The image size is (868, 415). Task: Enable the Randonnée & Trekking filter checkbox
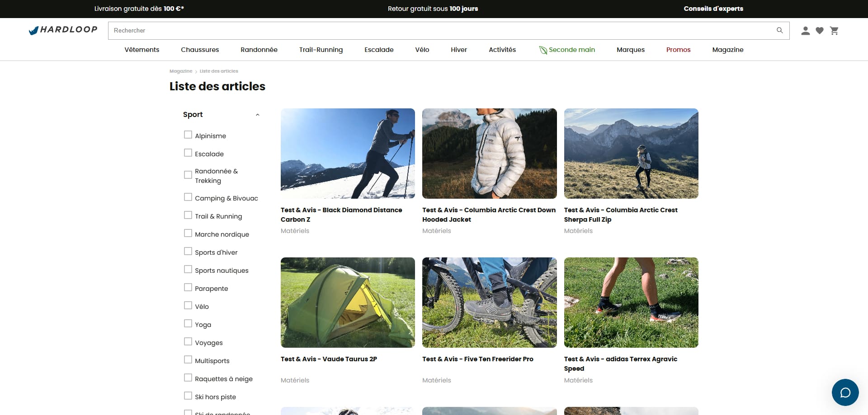(188, 175)
